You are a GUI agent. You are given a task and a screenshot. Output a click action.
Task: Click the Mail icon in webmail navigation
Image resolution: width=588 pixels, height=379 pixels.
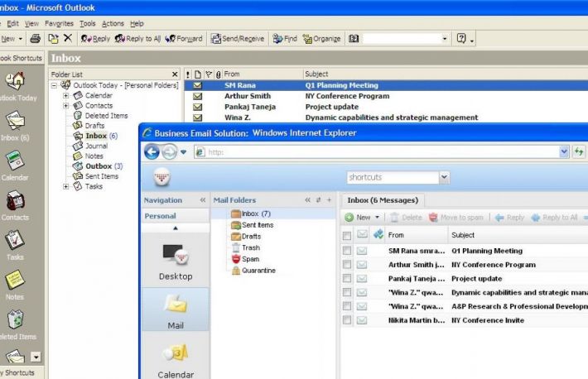click(176, 308)
